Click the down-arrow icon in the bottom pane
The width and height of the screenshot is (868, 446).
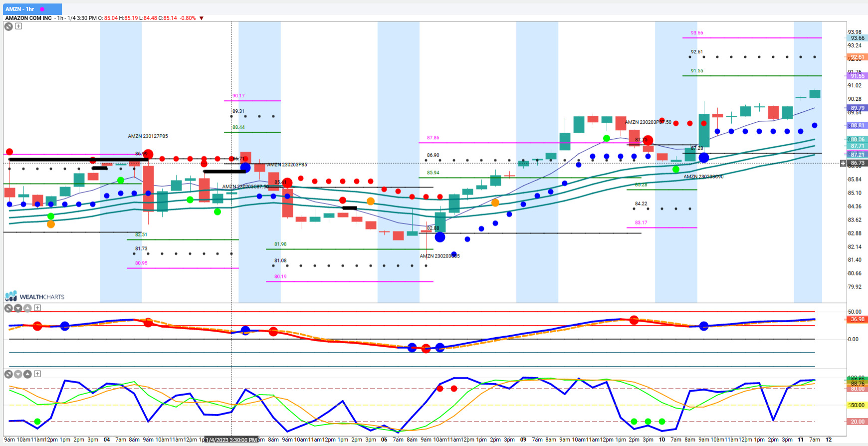pyautogui.click(x=18, y=374)
